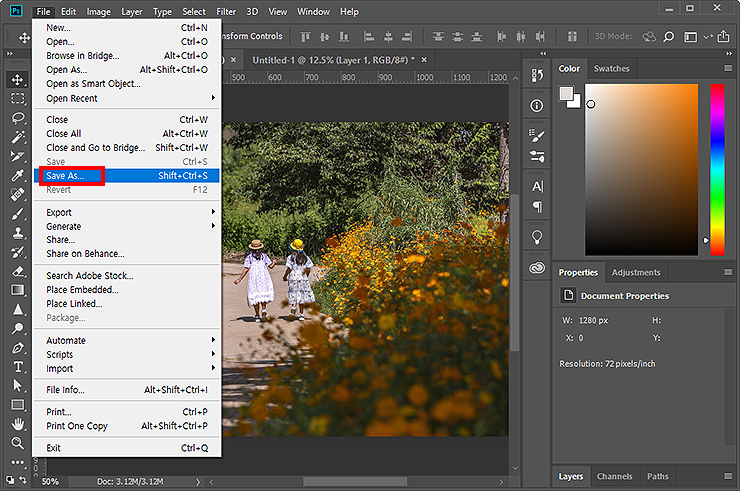Click inside the color picker field
The width and height of the screenshot is (740, 491).
[x=641, y=170]
